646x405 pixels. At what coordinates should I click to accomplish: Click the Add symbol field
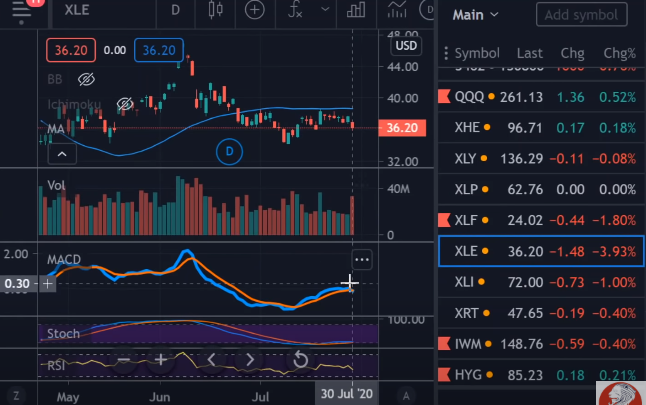pyautogui.click(x=581, y=15)
